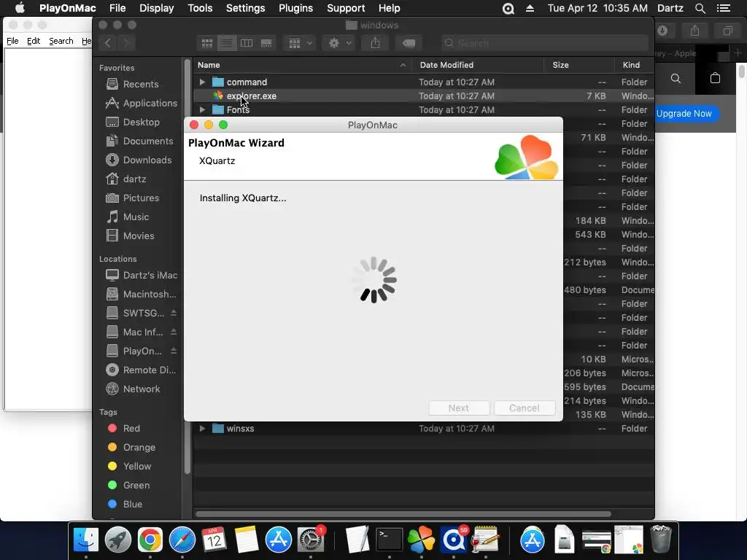This screenshot has width=747, height=560.
Task: Open Music in Finder sidebar
Action: point(127,217)
